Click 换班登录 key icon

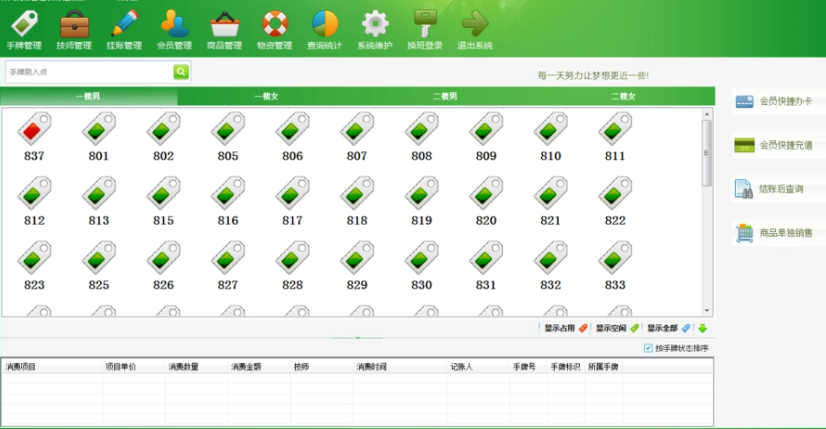pos(424,28)
